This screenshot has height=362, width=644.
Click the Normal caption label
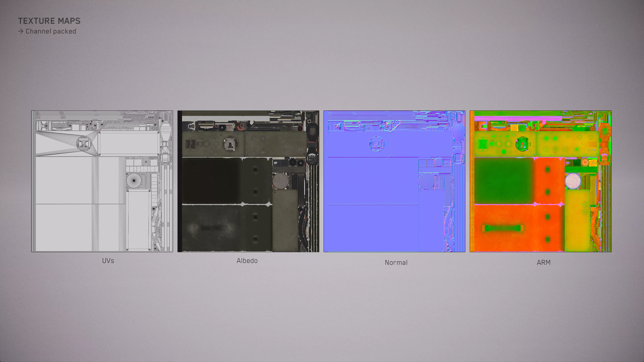pos(396,262)
